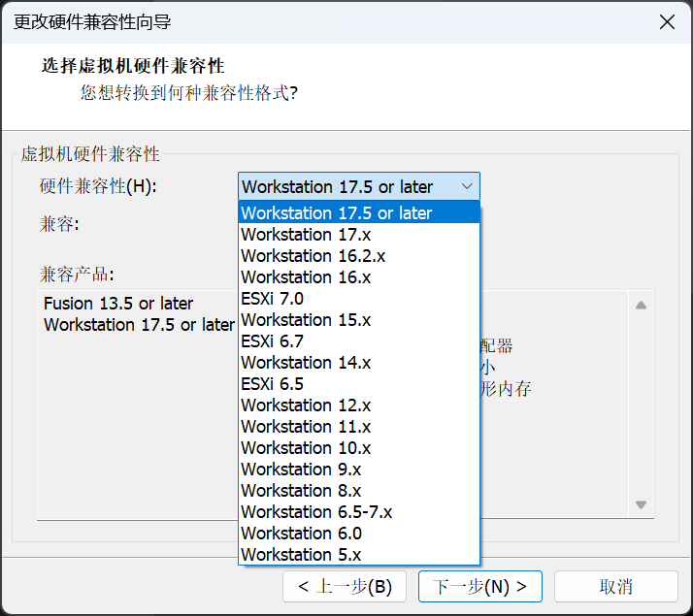Screen dimensions: 693x616
Task: Select Workstation 15.x entry
Action: [x=359, y=320]
